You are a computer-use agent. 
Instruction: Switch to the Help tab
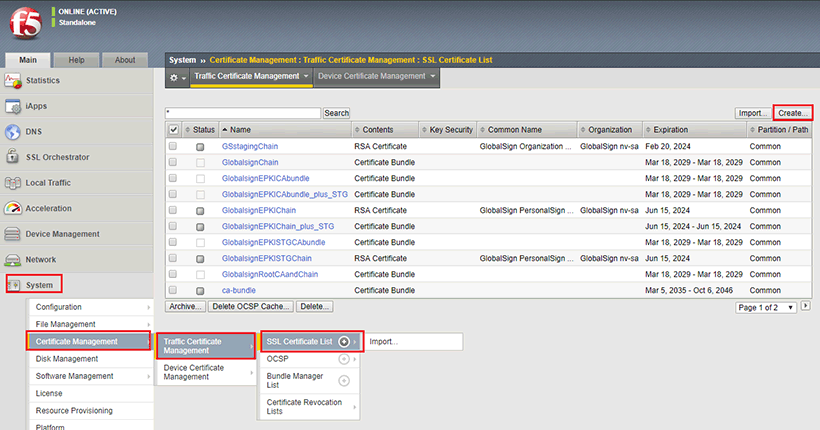[76, 60]
